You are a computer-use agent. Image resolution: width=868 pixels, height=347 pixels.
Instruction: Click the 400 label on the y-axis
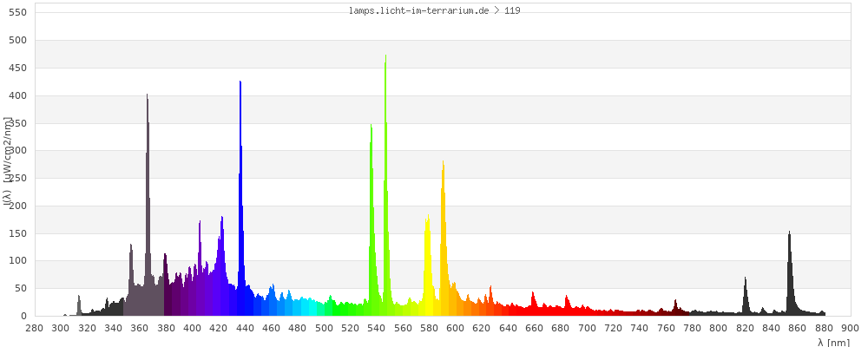(18, 95)
